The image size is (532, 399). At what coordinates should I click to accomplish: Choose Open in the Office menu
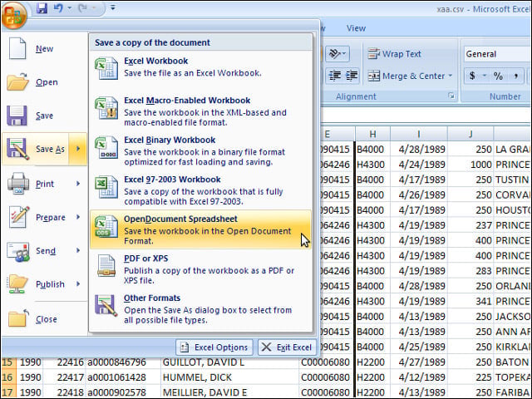[44, 82]
